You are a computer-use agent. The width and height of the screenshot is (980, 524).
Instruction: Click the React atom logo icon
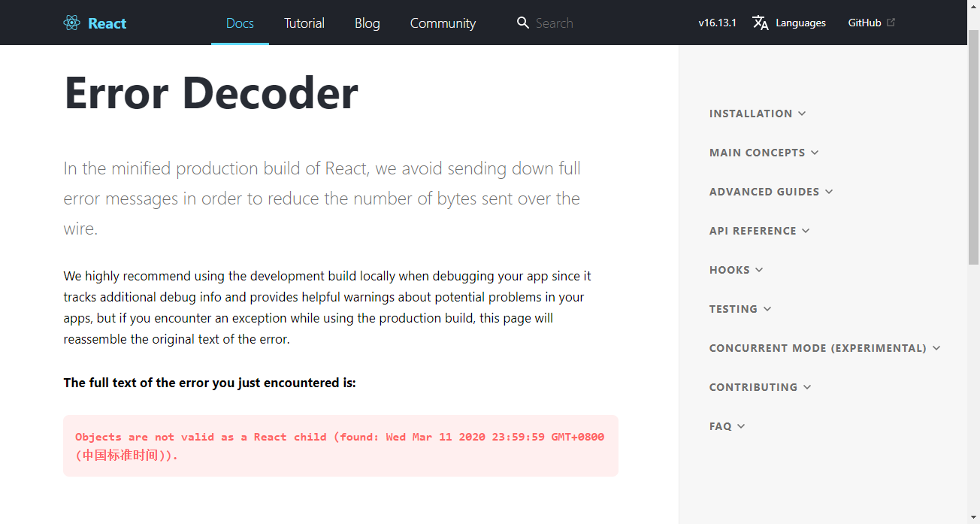72,23
